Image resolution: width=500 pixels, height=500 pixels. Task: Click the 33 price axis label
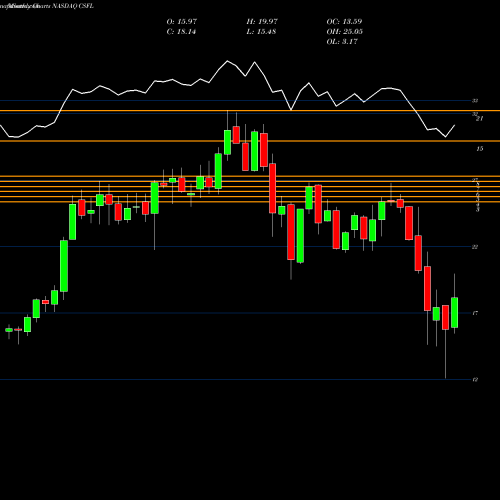(x=475, y=101)
